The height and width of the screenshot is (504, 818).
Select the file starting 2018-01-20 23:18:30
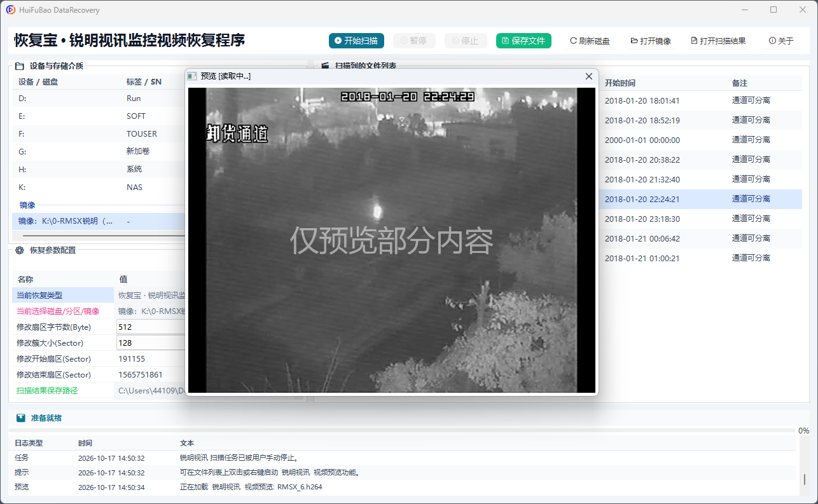[700, 219]
